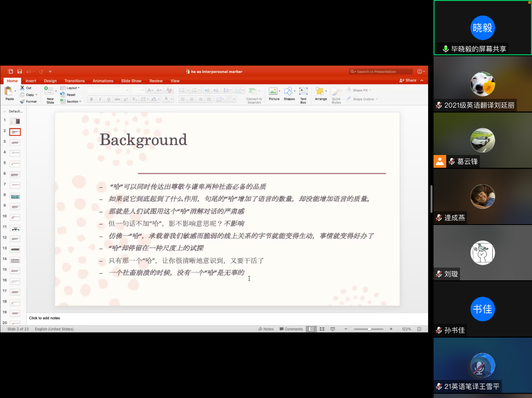Toggle the Comments pane in the status bar
Image resolution: width=532 pixels, height=398 pixels.
[291, 329]
